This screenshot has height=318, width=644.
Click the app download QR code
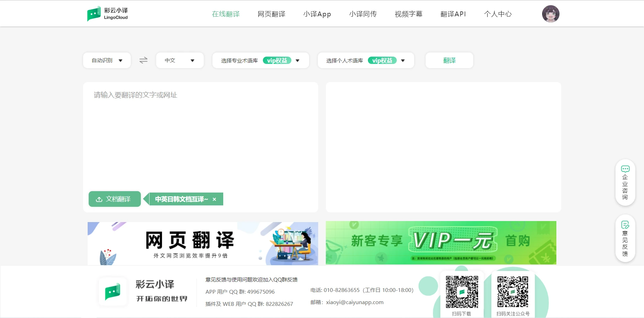point(462,292)
